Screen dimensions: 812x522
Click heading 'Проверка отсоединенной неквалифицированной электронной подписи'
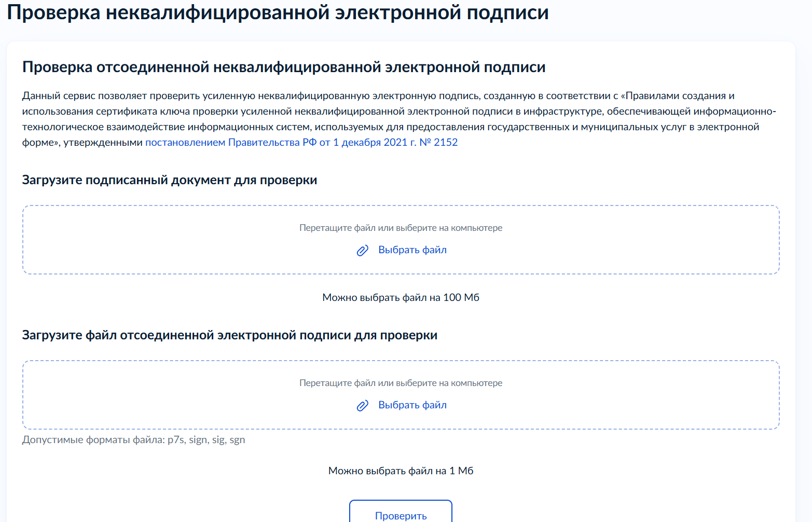283,67
